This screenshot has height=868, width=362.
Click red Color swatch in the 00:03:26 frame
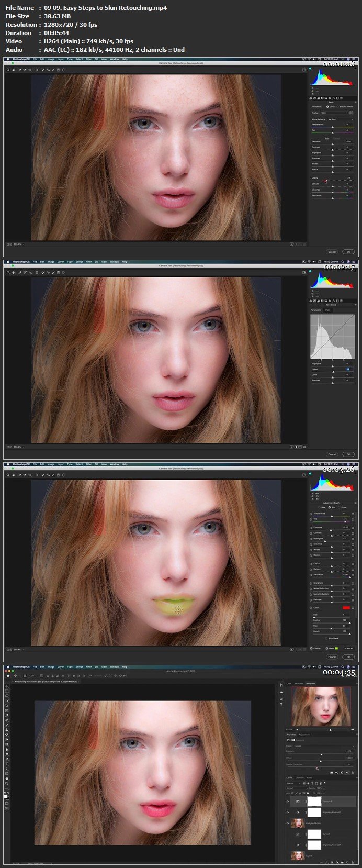(x=346, y=608)
